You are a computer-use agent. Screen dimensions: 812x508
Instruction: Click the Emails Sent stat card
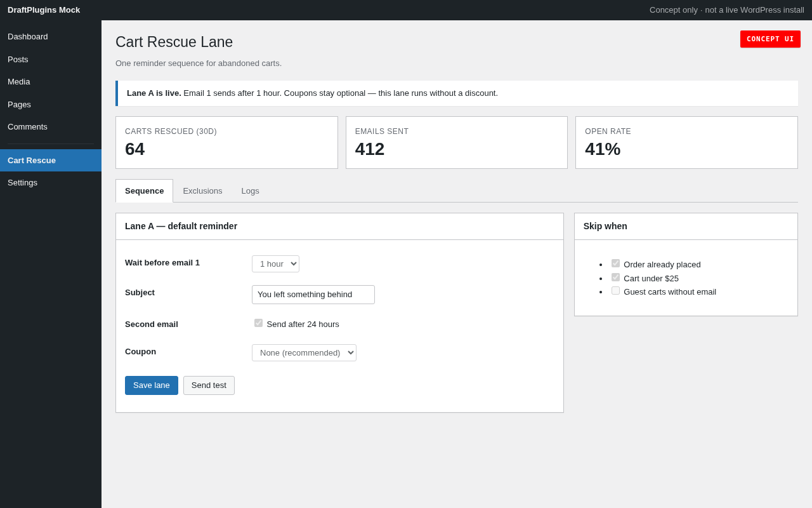pos(457,143)
